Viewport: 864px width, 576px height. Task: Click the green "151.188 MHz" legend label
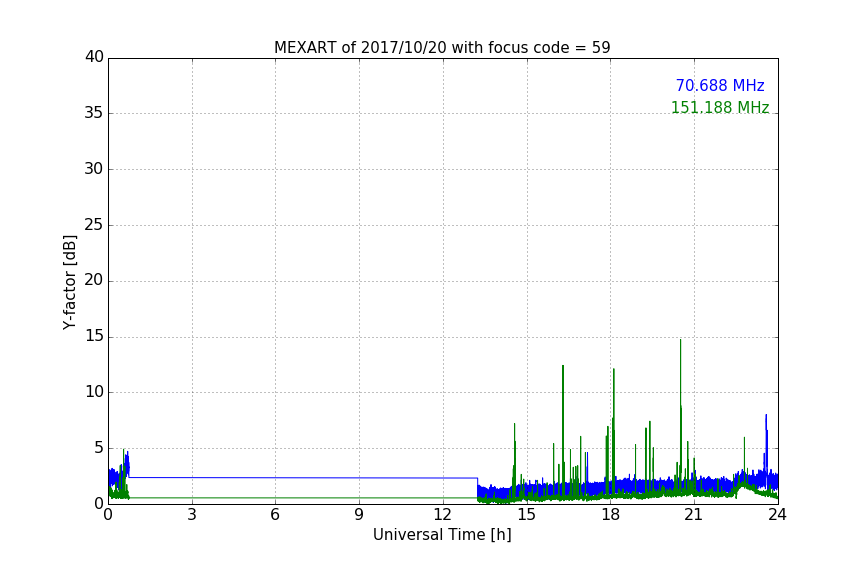click(720, 107)
